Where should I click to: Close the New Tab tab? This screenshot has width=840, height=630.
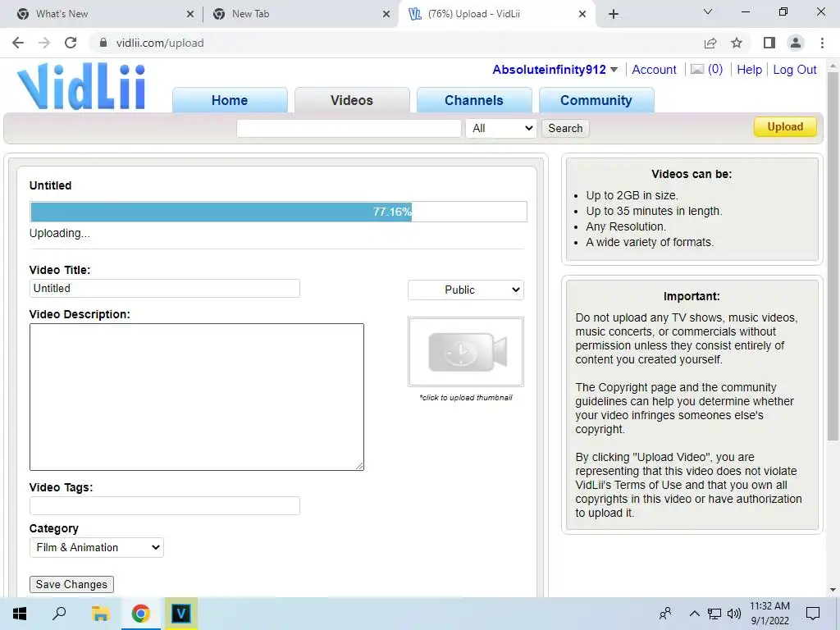pyautogui.click(x=386, y=14)
